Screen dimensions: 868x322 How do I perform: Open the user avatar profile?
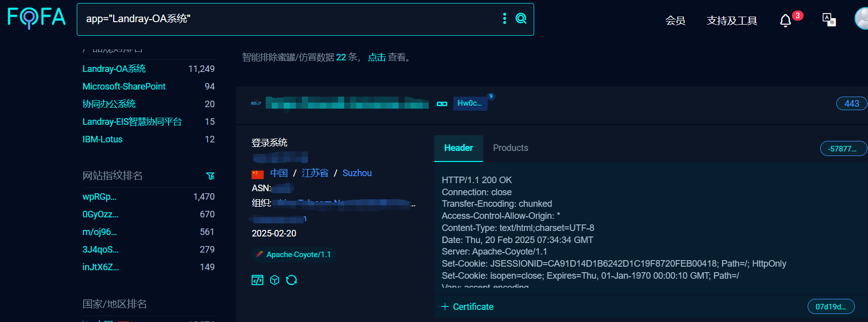click(861, 19)
